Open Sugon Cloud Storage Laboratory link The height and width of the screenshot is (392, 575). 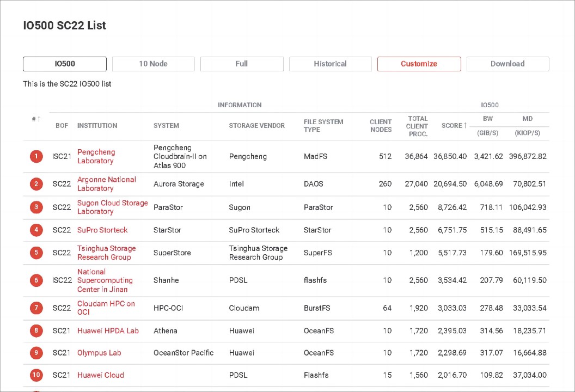click(x=113, y=207)
